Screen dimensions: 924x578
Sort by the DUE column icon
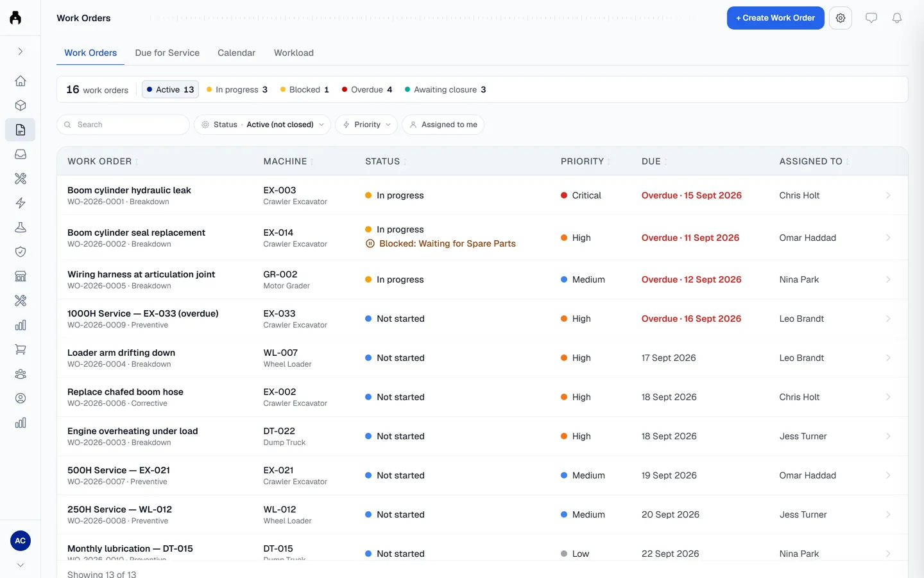pos(665,162)
